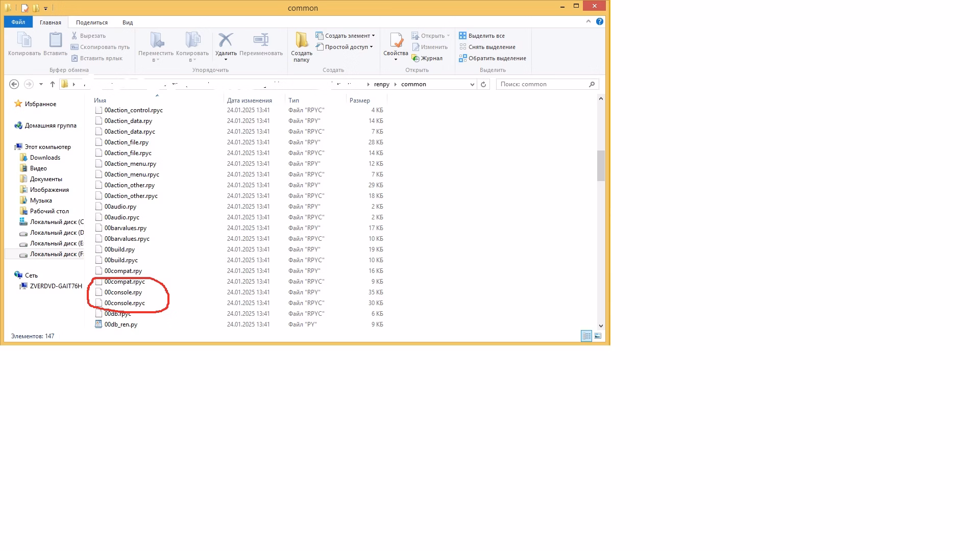Viewport: 980px width, 551px height.
Task: Open the recent locations dropdown arrow
Action: coord(41,84)
